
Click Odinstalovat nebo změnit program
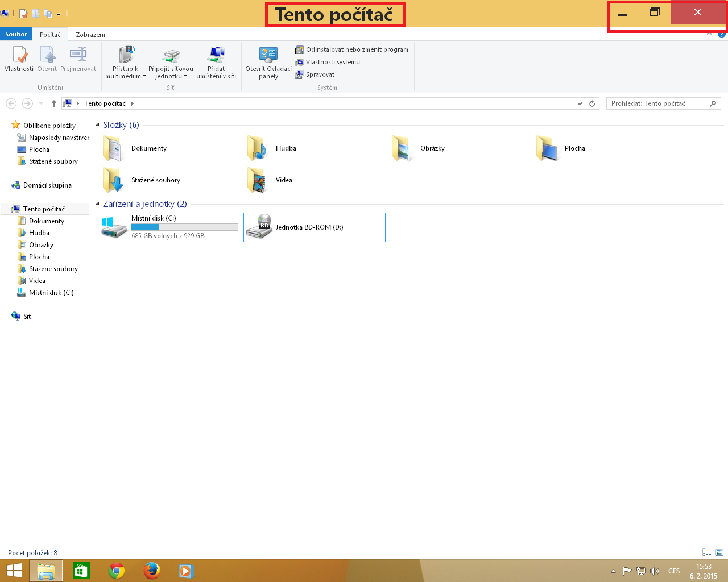pyautogui.click(x=351, y=49)
